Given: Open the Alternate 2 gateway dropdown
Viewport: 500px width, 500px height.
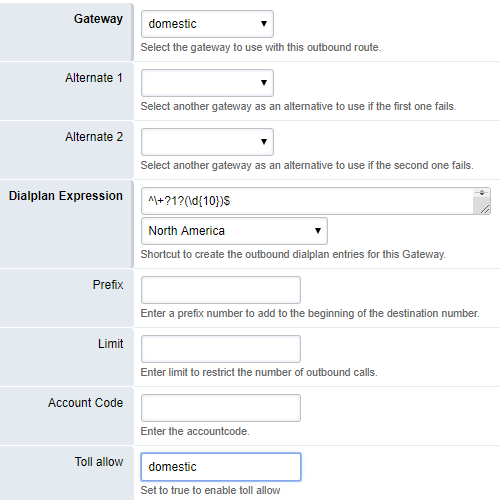Looking at the screenshot, I should 207,142.
